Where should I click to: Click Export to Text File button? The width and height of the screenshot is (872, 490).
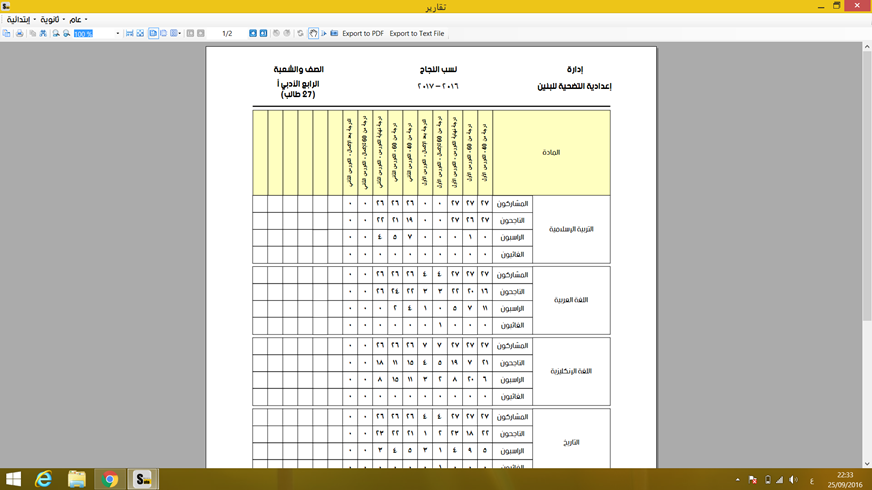point(417,34)
